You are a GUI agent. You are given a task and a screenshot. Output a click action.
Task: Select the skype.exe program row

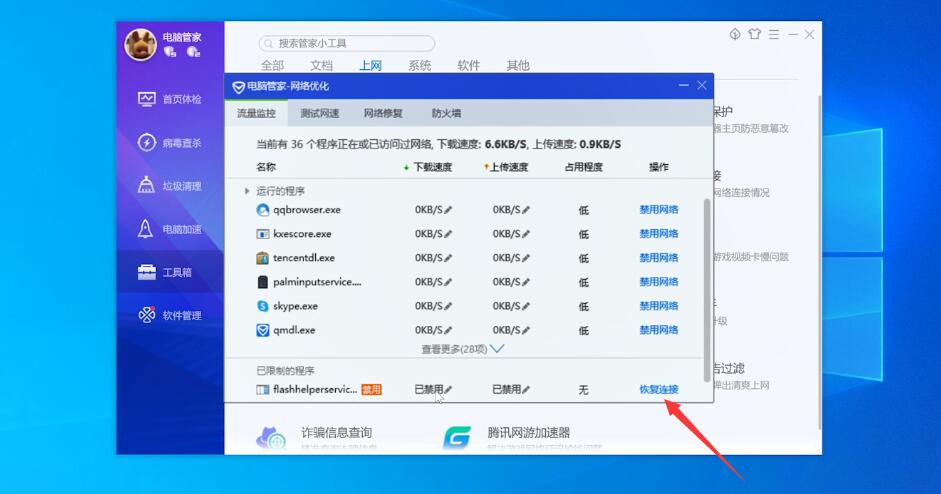[x=463, y=306]
